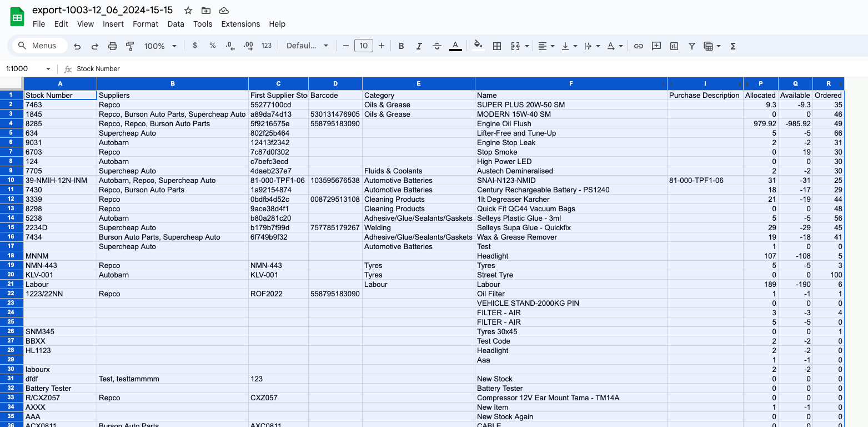
Task: Format as currency
Action: click(195, 46)
